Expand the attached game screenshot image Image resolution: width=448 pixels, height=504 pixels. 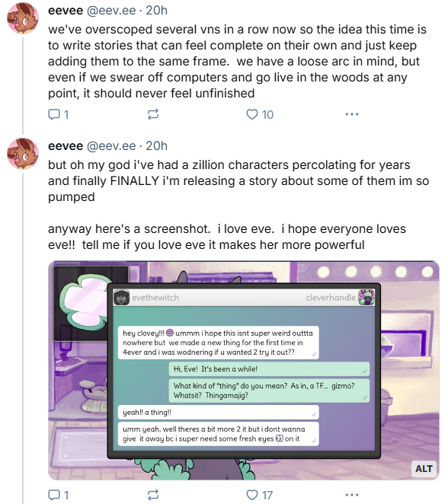point(244,371)
